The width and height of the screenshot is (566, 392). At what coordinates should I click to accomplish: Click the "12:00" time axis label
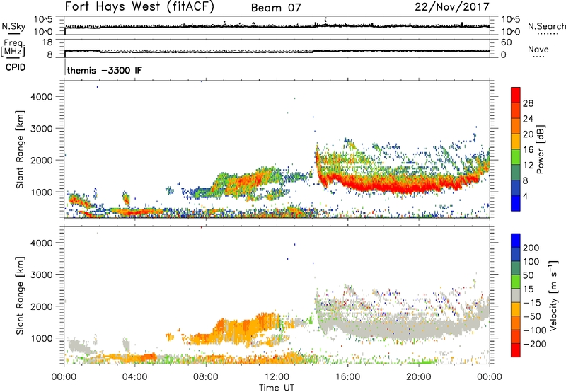click(277, 377)
